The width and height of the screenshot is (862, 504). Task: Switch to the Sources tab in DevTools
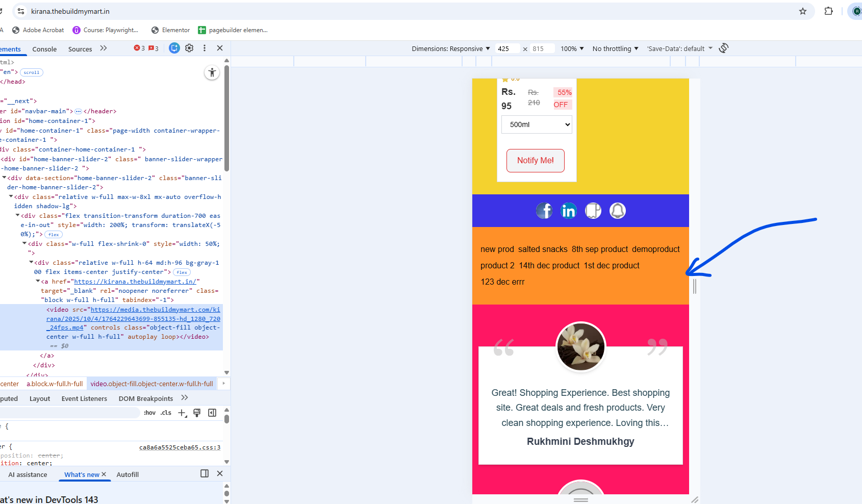[x=80, y=49]
